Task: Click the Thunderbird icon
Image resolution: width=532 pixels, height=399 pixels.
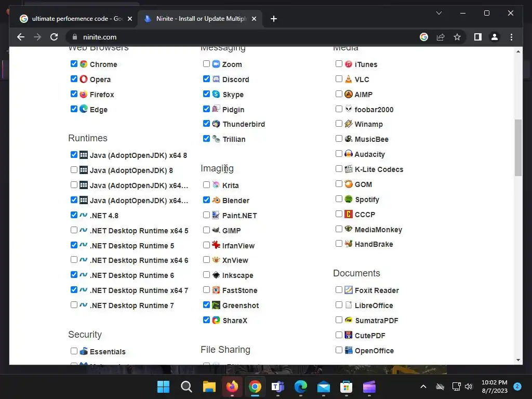Action: [x=216, y=124]
